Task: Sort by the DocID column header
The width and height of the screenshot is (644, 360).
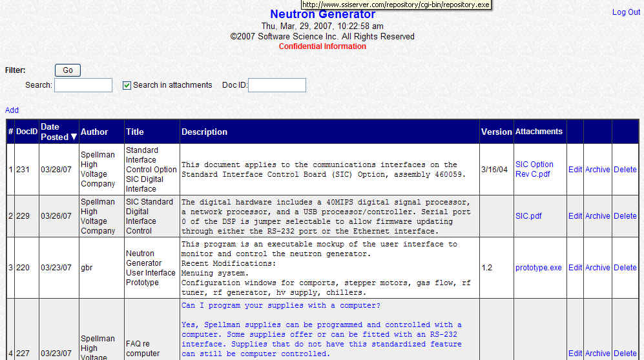Action: pos(26,132)
